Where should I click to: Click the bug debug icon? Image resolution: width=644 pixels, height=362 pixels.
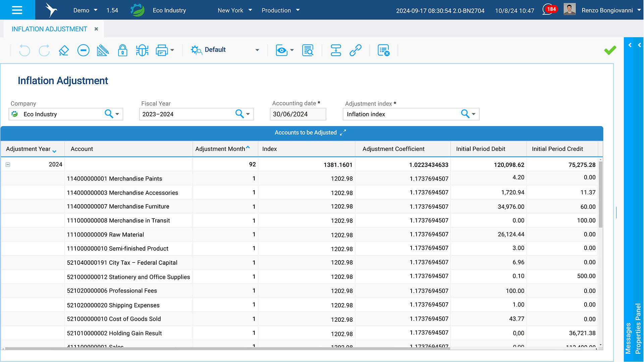(142, 50)
